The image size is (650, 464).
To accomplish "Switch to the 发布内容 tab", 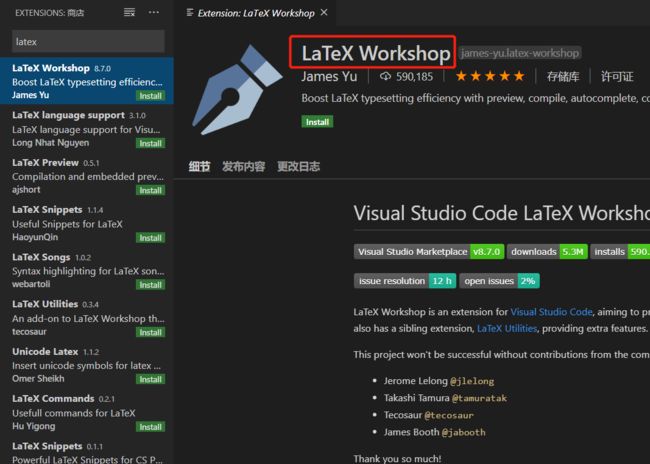I will click(243, 167).
